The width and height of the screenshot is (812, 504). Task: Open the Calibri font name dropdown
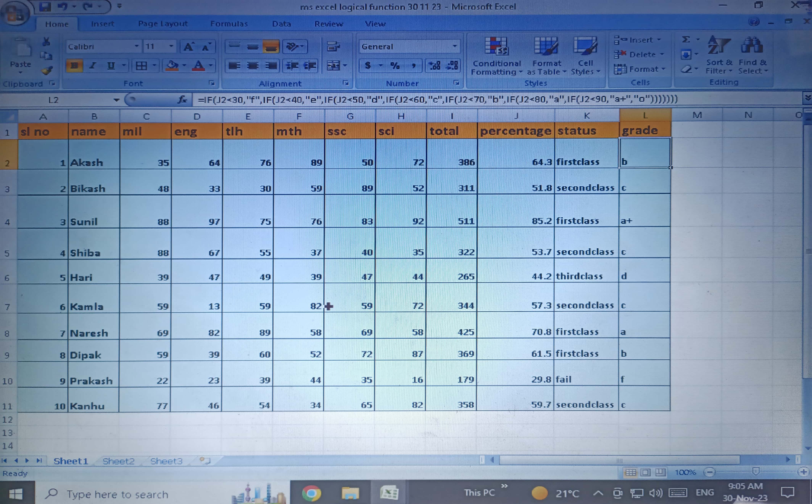pyautogui.click(x=136, y=46)
